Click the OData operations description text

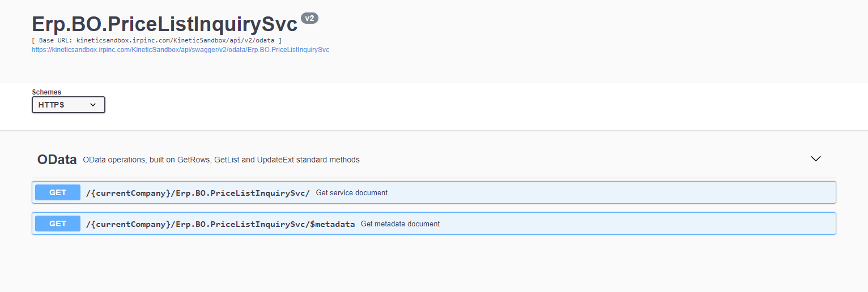tap(221, 160)
